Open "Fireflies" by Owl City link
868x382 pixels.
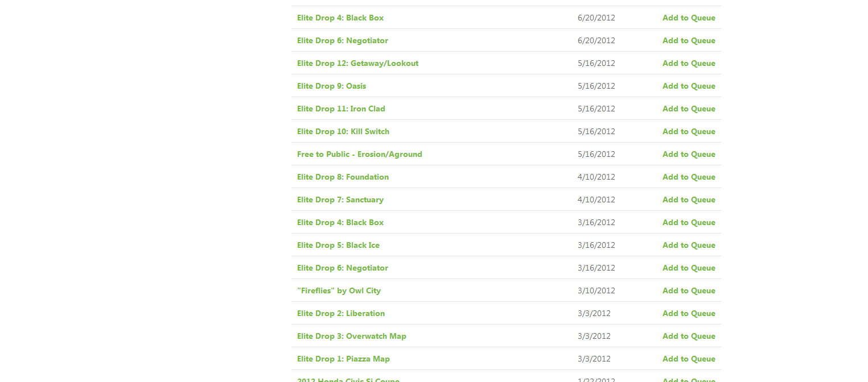click(x=339, y=290)
